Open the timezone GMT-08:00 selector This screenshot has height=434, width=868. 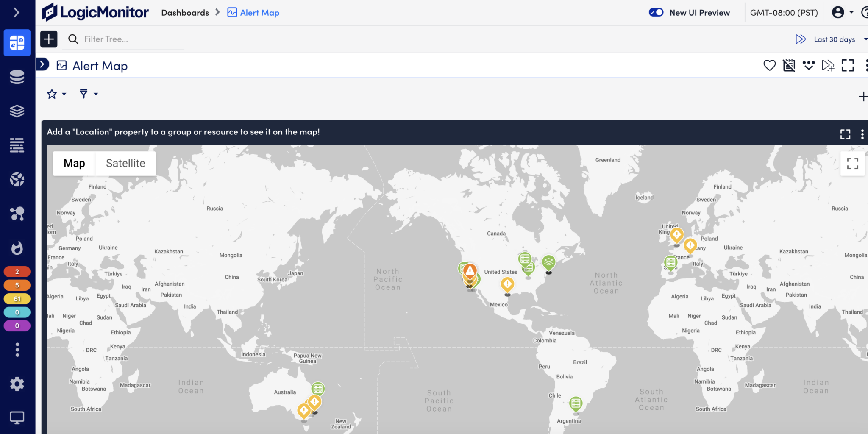(783, 12)
